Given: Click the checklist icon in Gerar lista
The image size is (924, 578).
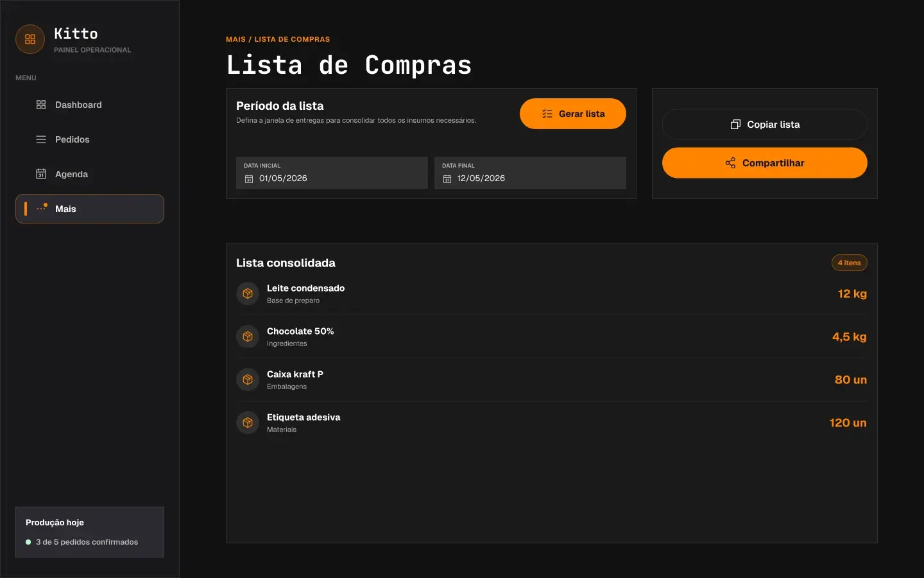Looking at the screenshot, I should [x=547, y=114].
